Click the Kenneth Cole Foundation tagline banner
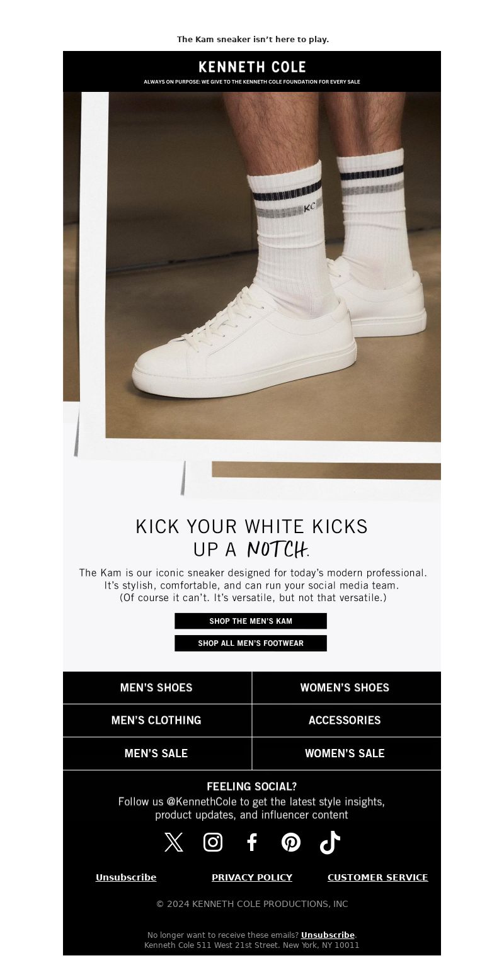504x980 pixels. click(x=252, y=82)
